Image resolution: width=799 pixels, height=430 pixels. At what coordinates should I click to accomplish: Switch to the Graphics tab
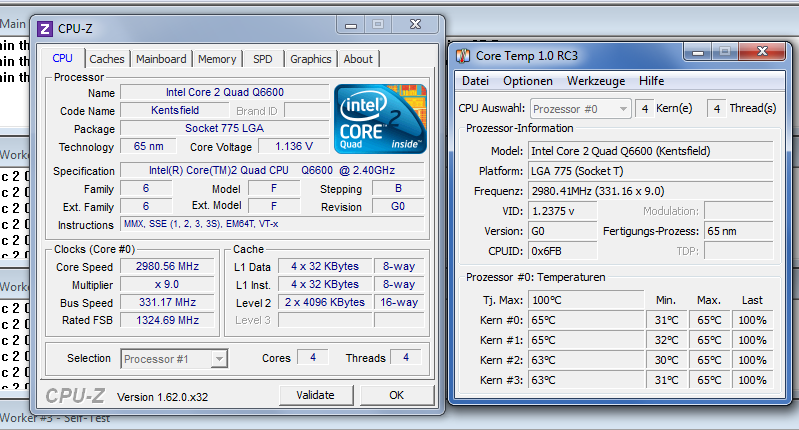[x=311, y=59]
